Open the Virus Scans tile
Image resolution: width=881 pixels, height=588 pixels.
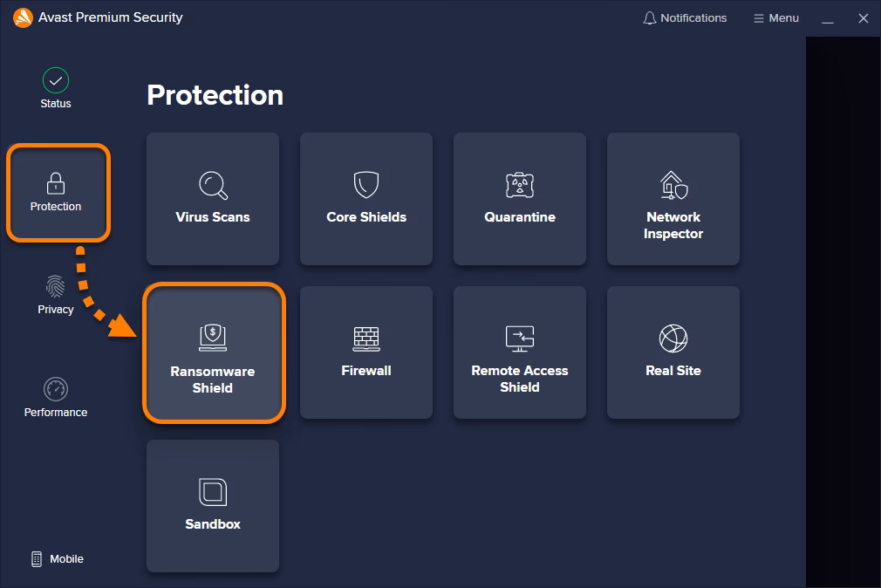pos(212,199)
